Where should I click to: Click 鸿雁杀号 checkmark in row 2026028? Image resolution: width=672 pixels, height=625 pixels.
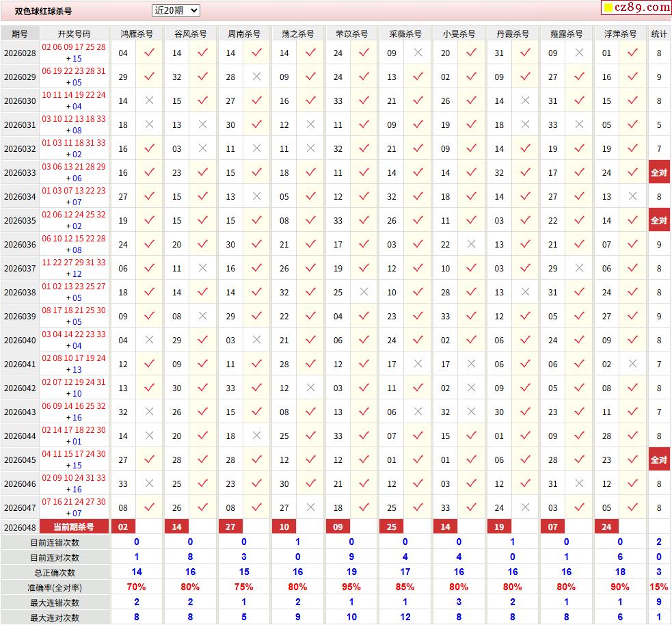(149, 53)
